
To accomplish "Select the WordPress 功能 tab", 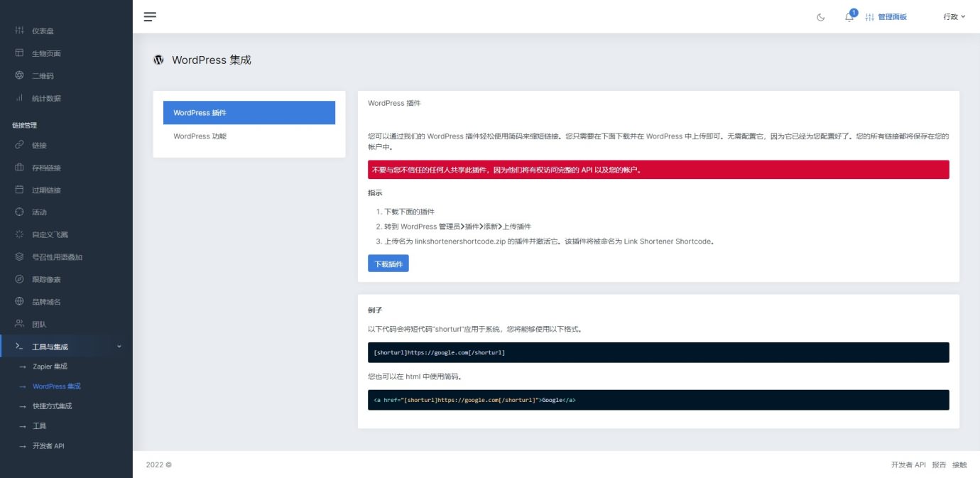I will (x=249, y=136).
